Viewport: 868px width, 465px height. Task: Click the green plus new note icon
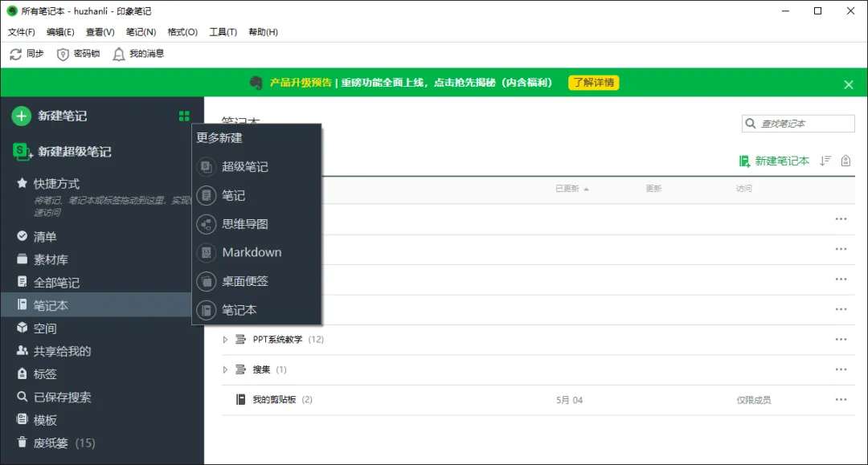tap(22, 116)
